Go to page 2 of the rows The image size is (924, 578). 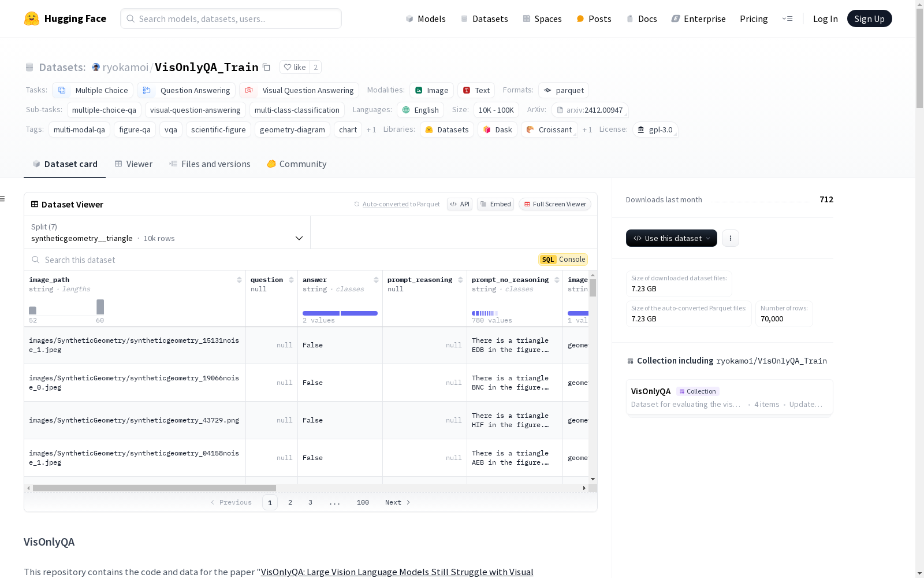(x=290, y=502)
